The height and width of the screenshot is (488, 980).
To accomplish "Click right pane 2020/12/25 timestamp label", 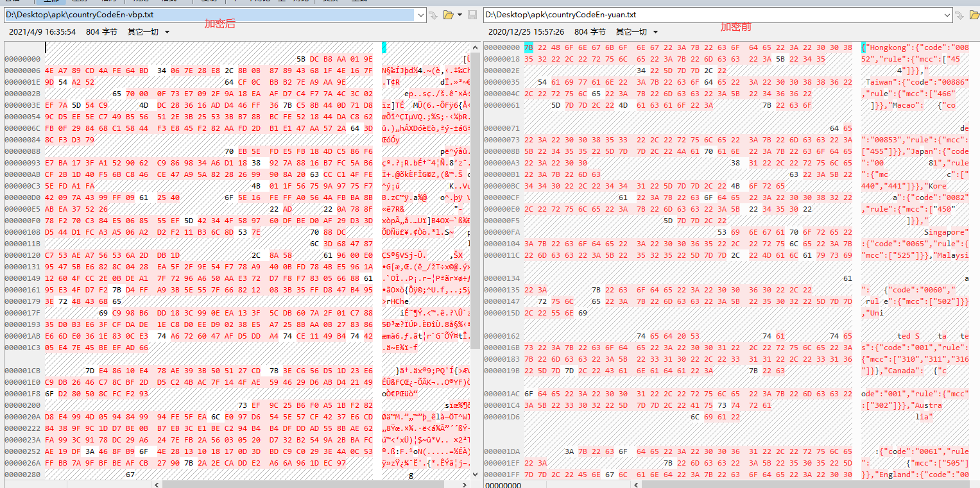I will tap(526, 31).
